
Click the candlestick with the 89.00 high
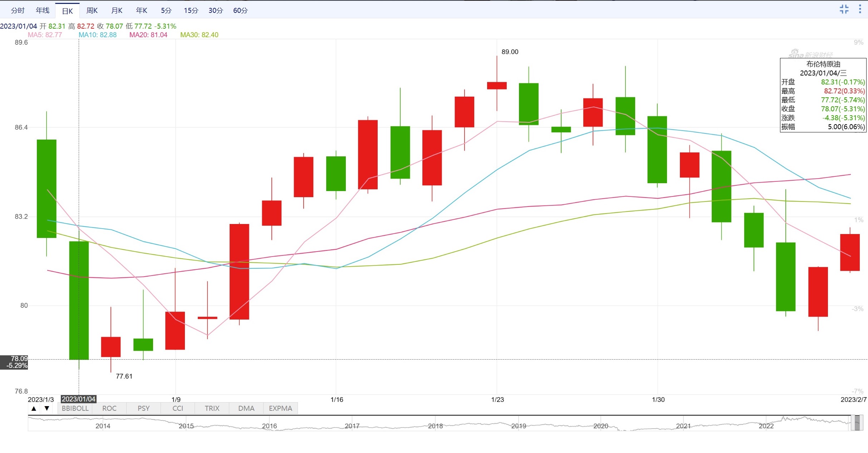497,86
